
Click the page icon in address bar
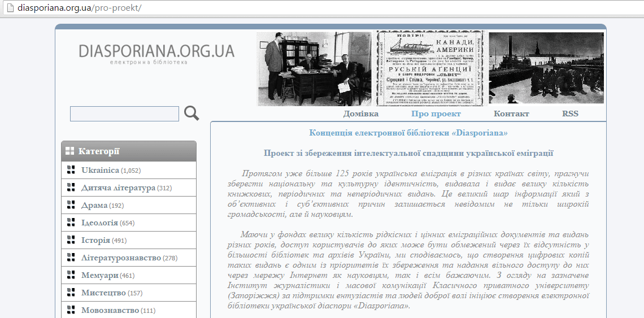point(9,8)
